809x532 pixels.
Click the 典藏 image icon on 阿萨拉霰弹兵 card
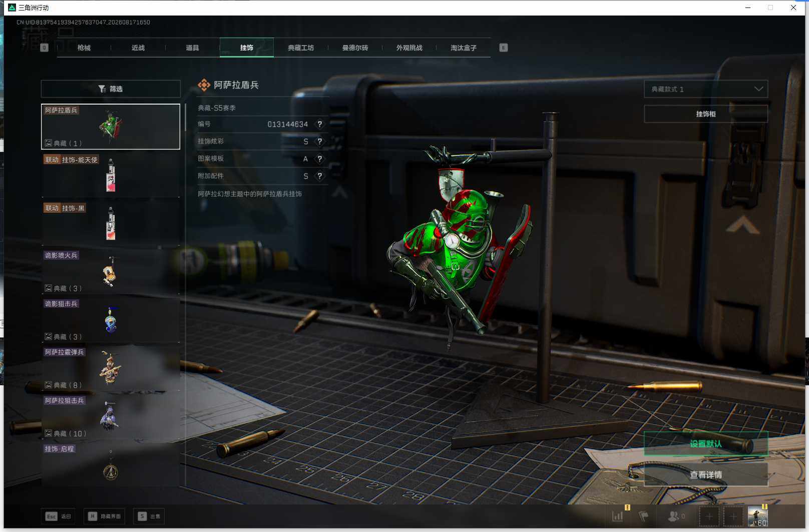point(49,385)
